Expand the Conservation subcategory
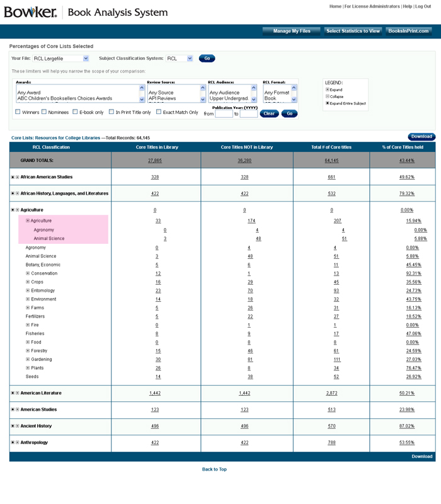 click(28, 273)
